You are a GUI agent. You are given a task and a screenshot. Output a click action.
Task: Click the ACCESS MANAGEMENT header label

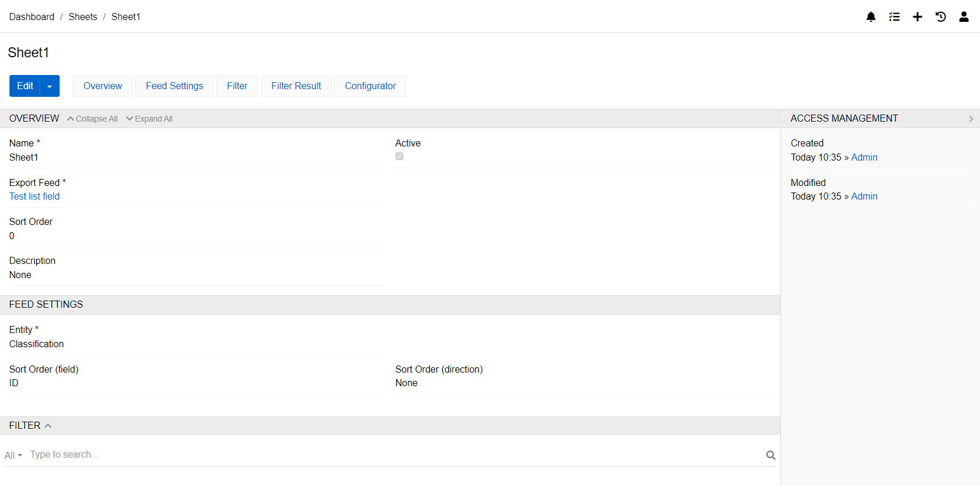(x=844, y=119)
